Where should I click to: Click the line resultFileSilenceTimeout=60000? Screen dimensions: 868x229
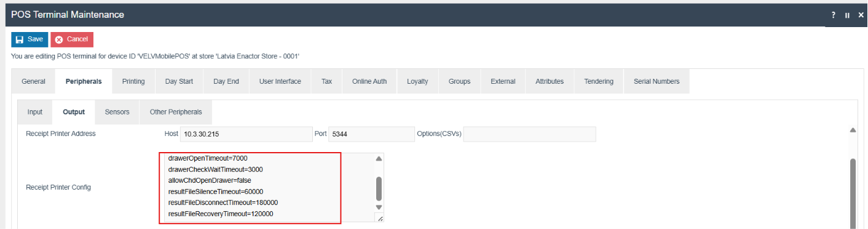pos(216,191)
